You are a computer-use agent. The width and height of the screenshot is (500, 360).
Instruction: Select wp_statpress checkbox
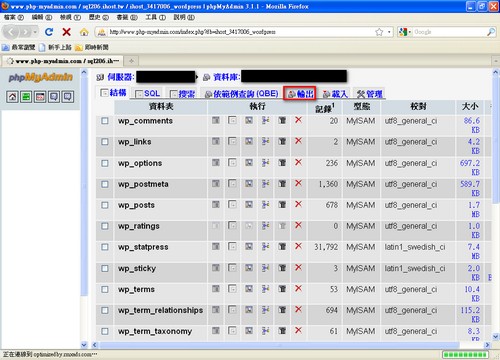(105, 247)
